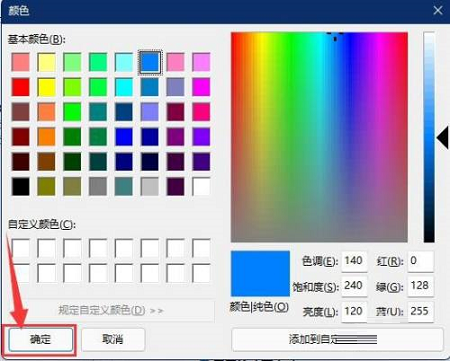Click the 饱和度(S) value field
450x361 pixels.
tap(354, 286)
